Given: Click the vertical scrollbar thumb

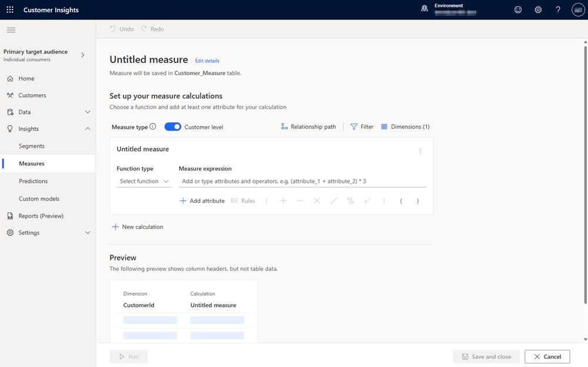Looking at the screenshot, I should tap(586, 175).
